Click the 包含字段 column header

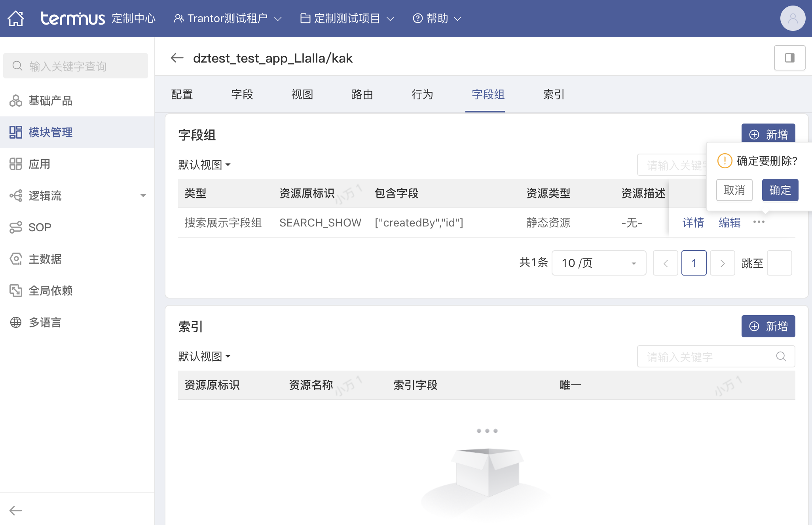[x=397, y=193]
